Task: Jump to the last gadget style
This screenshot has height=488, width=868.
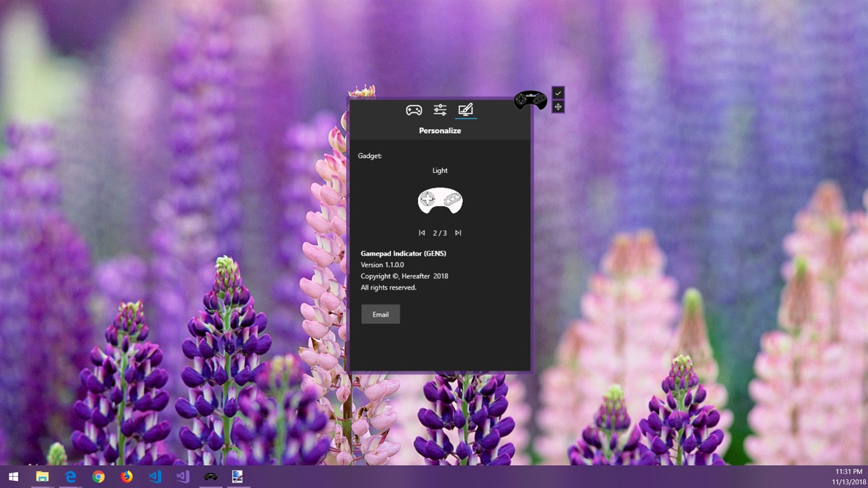Action: point(458,233)
